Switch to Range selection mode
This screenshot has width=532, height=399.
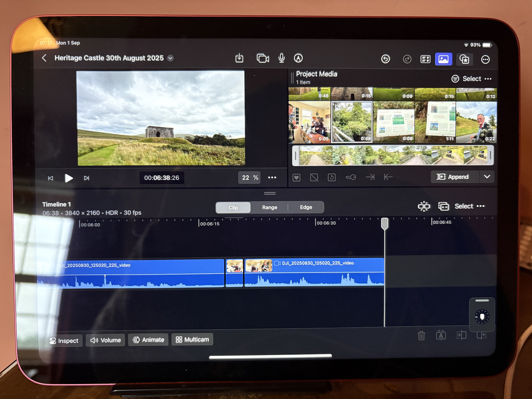(269, 207)
